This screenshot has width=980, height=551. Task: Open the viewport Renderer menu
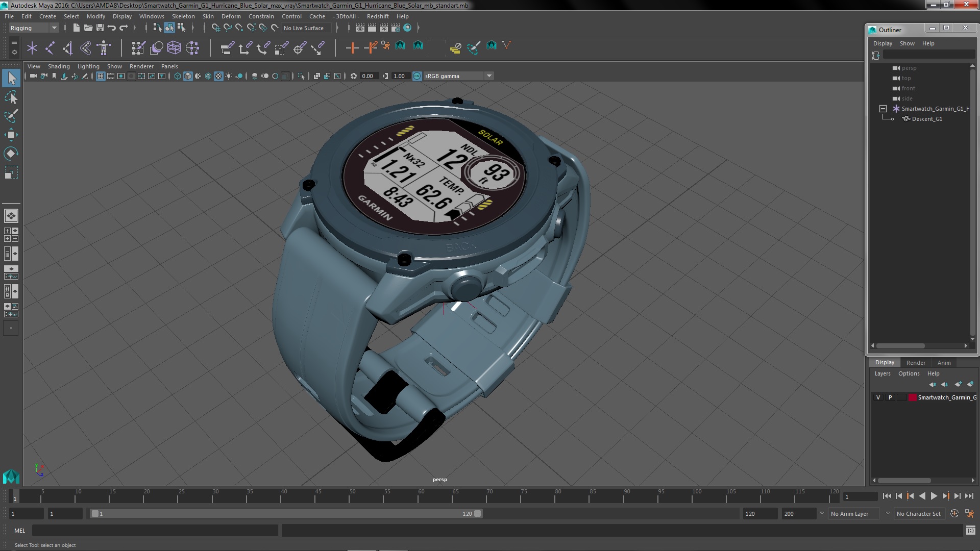[x=141, y=66]
